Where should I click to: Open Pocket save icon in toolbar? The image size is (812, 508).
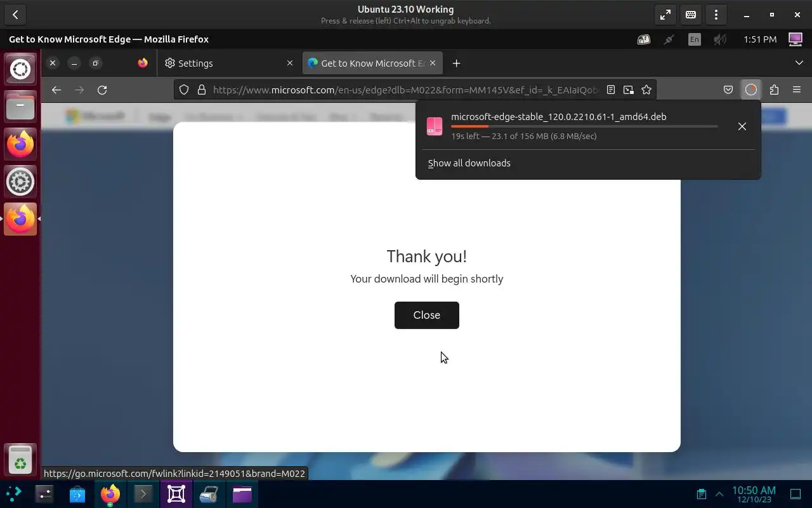coord(728,90)
